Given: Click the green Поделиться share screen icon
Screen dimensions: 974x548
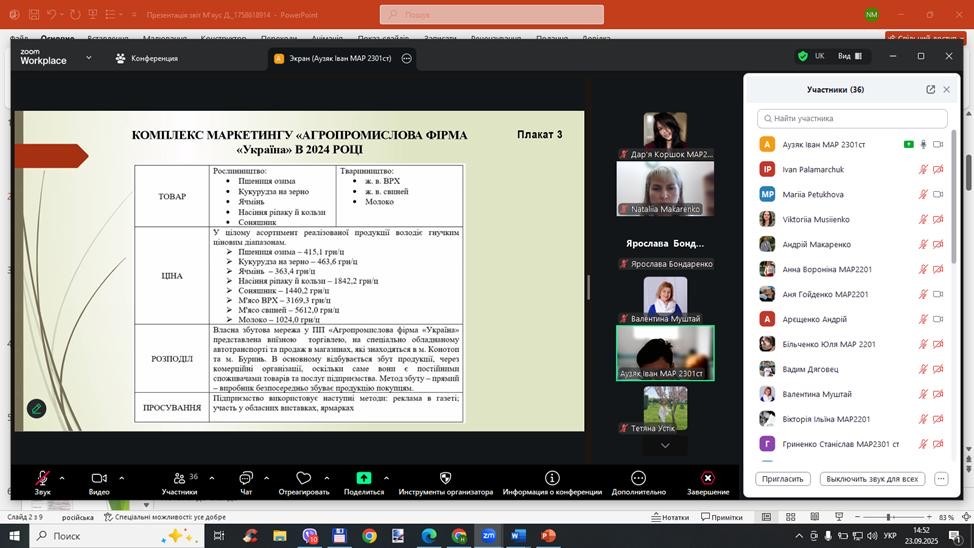Looking at the screenshot, I should pyautogui.click(x=364, y=478).
